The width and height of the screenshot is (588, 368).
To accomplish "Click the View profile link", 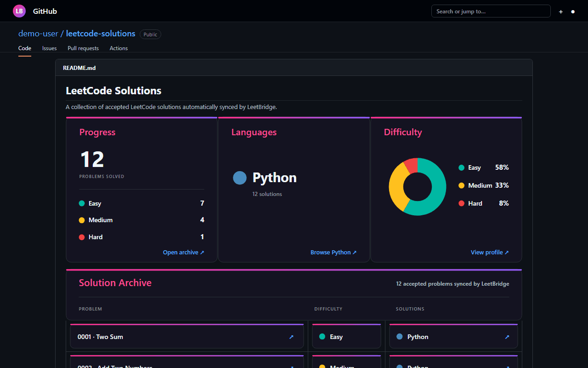I will tap(490, 253).
